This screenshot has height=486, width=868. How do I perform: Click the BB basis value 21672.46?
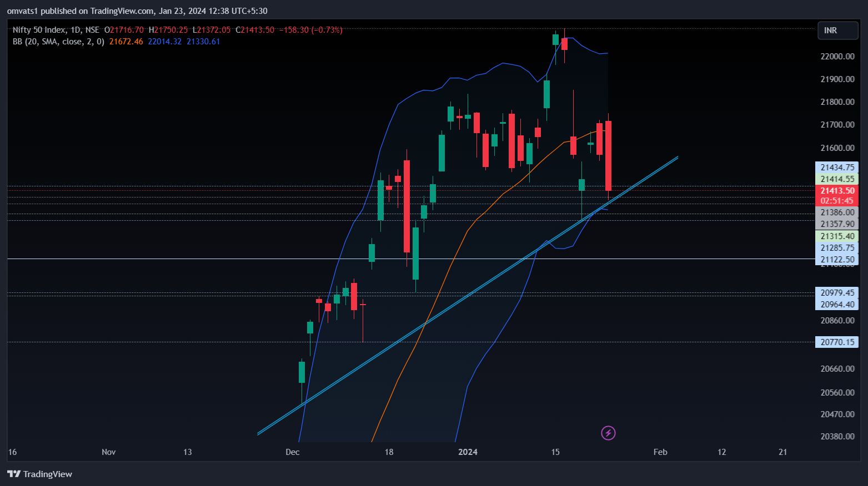[x=126, y=42]
